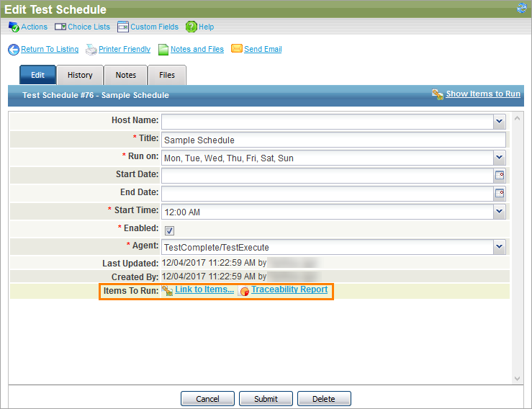Click the blue back arrow icon
Viewport: 532px width, 409px height.
click(14, 50)
